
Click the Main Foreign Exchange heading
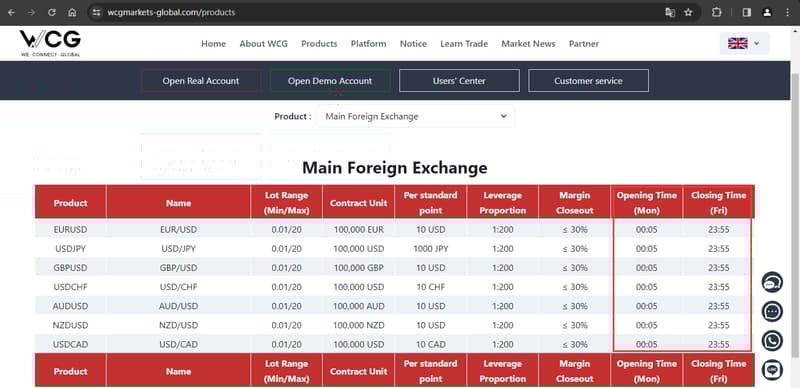click(x=395, y=167)
